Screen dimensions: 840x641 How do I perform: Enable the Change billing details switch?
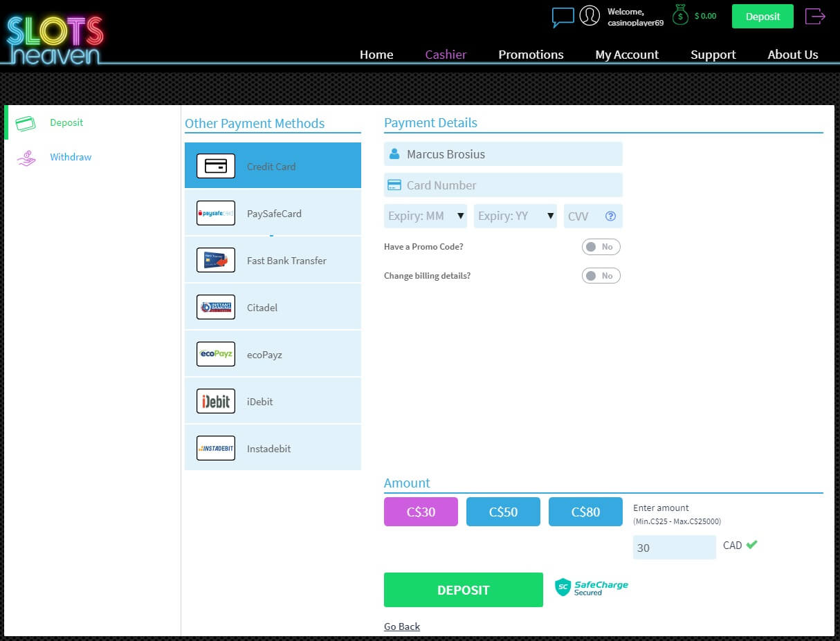(x=601, y=276)
